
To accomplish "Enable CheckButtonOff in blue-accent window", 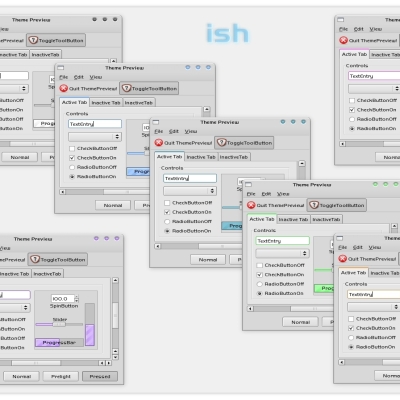I will 72,148.
